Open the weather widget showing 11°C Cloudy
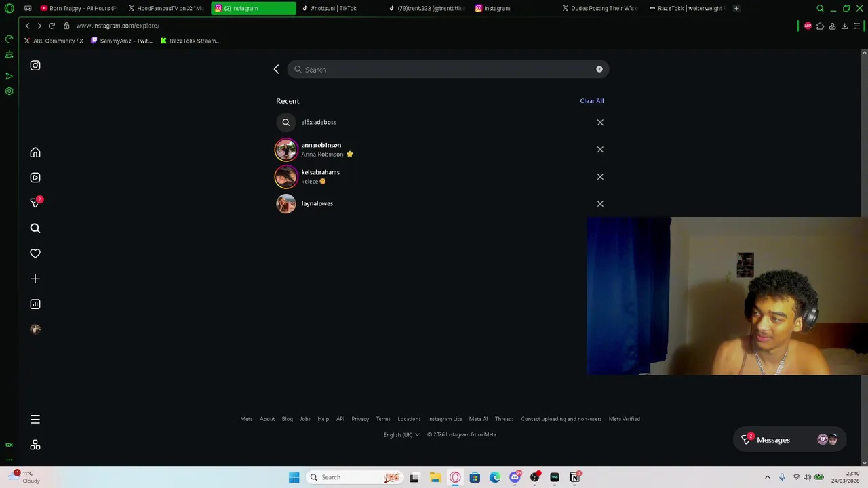This screenshot has height=488, width=868. (26, 477)
